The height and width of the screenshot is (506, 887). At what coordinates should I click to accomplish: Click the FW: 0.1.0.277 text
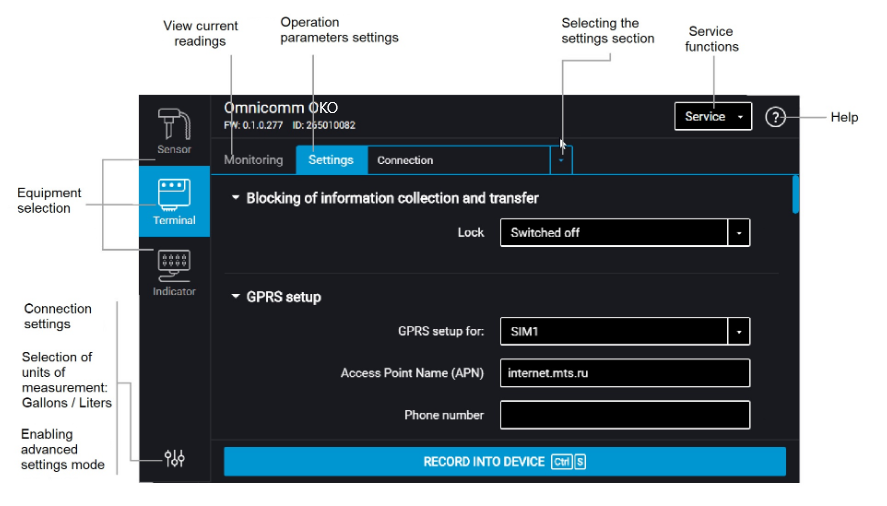253,126
